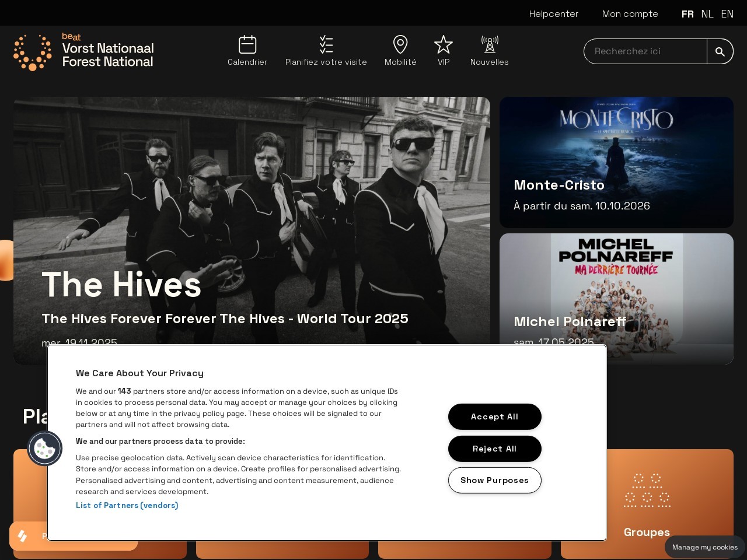
Task: Click the Calendrier menu label
Action: 247,62
